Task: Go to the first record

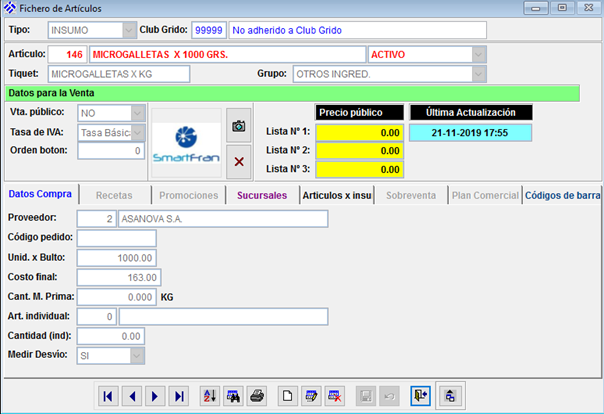Action: tap(109, 396)
